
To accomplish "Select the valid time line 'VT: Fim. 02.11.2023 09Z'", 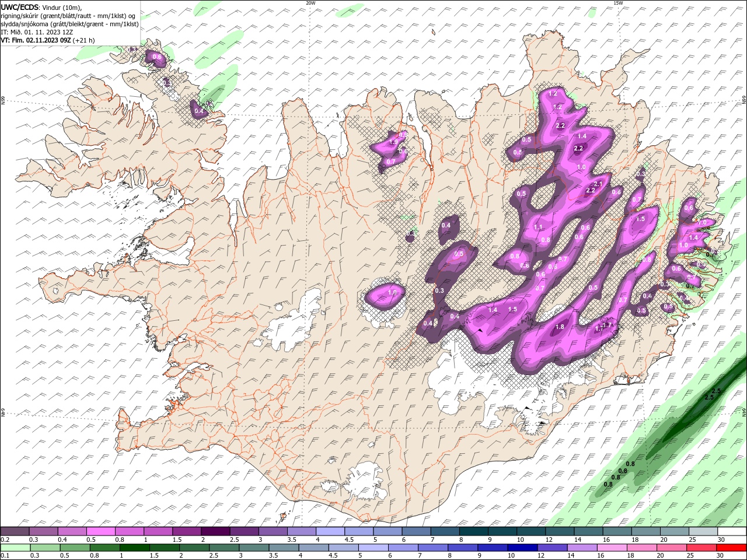I will click(36, 40).
